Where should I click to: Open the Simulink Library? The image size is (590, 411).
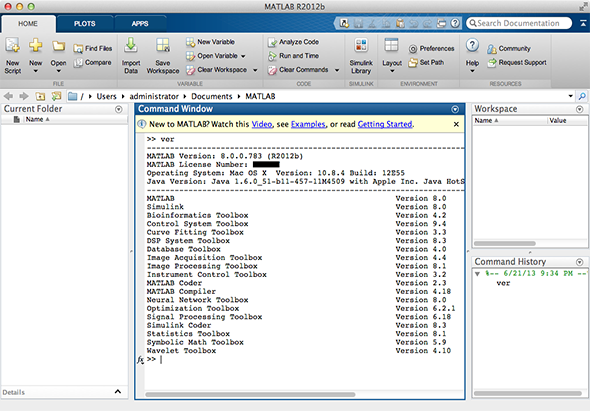[x=361, y=56]
